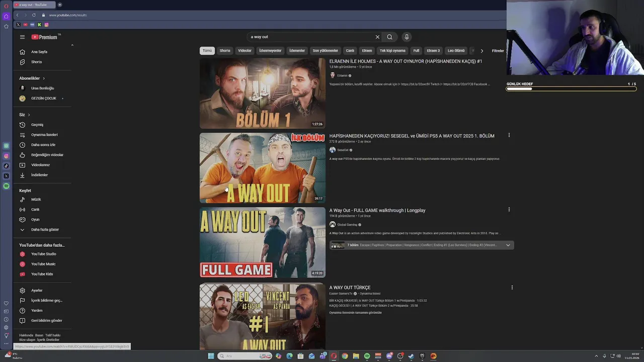Open more options for SeseGel video

tap(509, 135)
